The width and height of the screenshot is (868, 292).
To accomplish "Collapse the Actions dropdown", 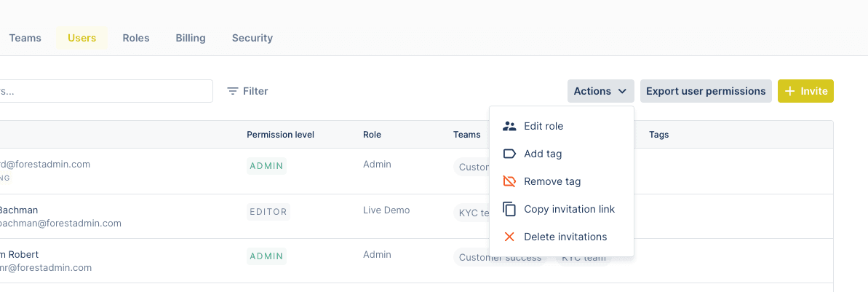I will click(x=601, y=91).
